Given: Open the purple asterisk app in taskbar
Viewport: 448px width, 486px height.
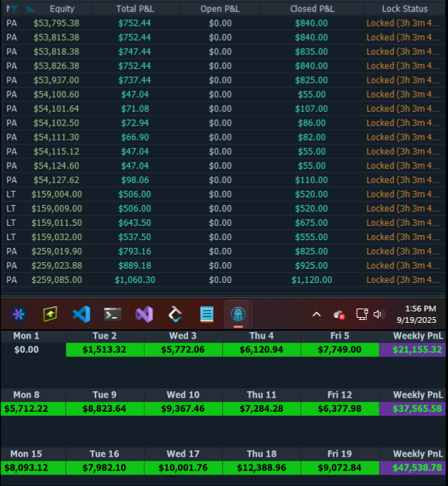Looking at the screenshot, I should click(x=19, y=314).
